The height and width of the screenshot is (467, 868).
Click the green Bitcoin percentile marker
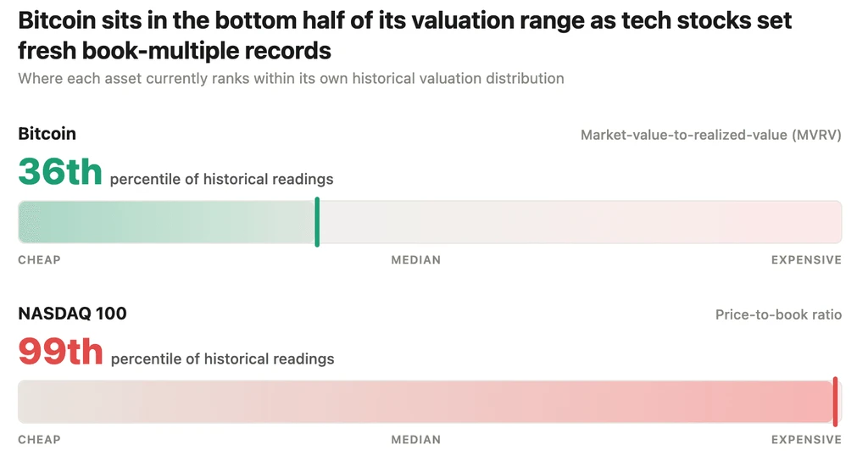point(317,222)
